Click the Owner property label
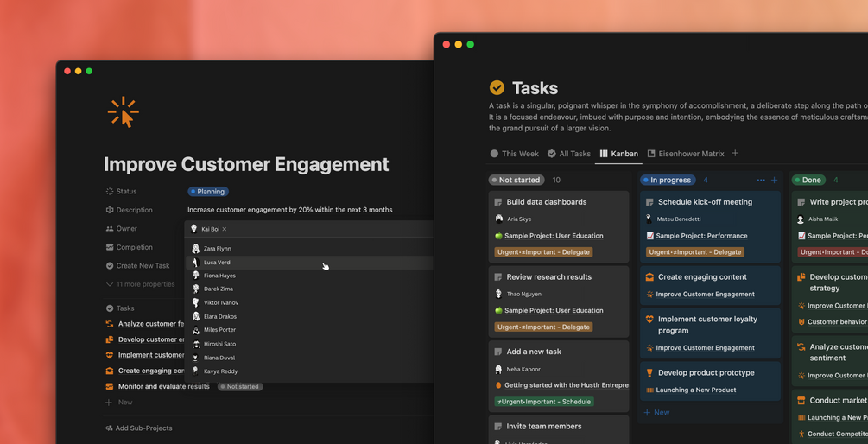The image size is (868, 444). [x=121, y=228]
